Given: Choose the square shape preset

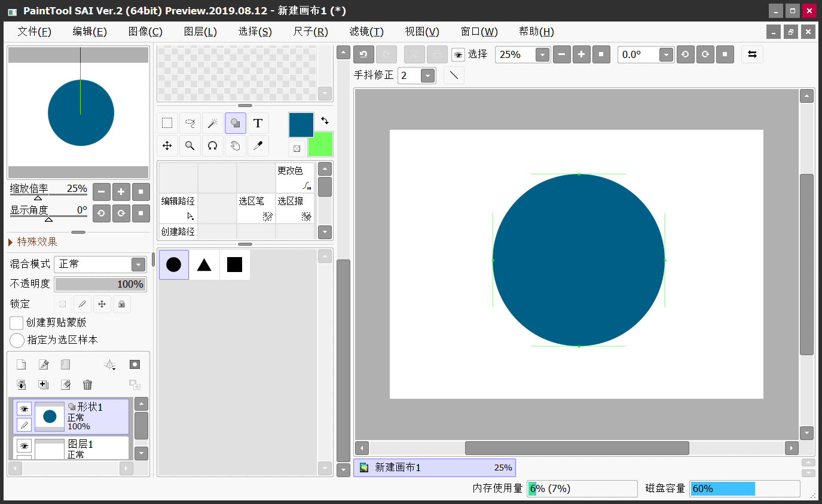Looking at the screenshot, I should [235, 265].
